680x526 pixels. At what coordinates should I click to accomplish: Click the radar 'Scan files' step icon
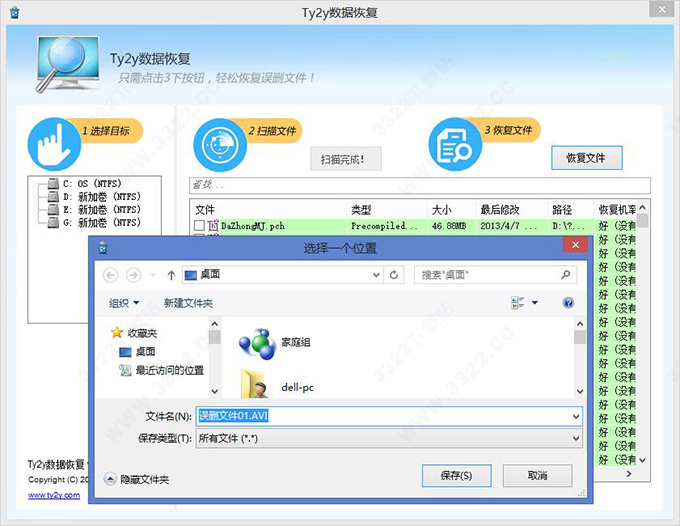pyautogui.click(x=220, y=145)
